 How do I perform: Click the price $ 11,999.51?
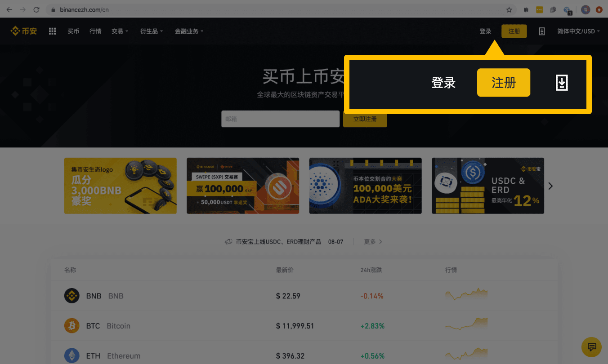tap(295, 326)
